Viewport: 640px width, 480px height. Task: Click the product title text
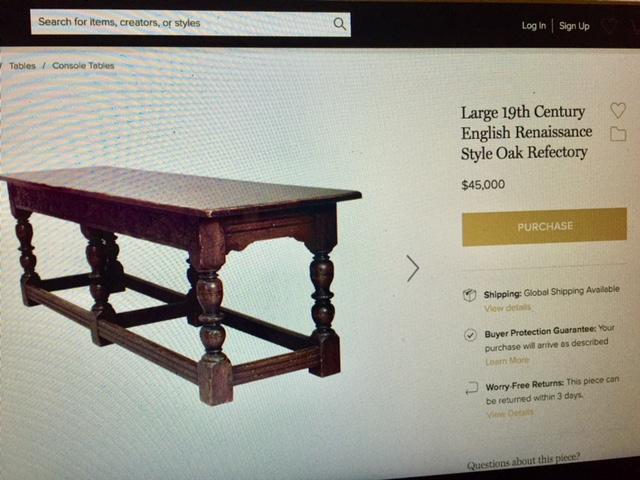(x=527, y=132)
